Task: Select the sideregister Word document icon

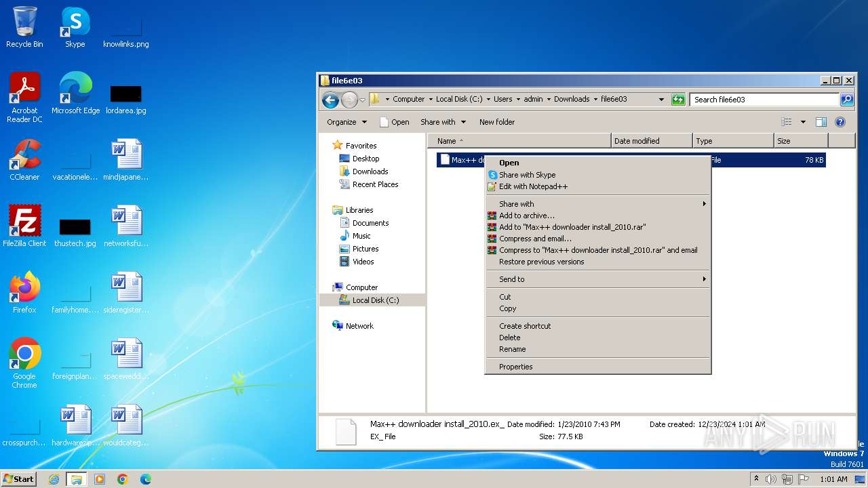Action: pyautogui.click(x=126, y=292)
